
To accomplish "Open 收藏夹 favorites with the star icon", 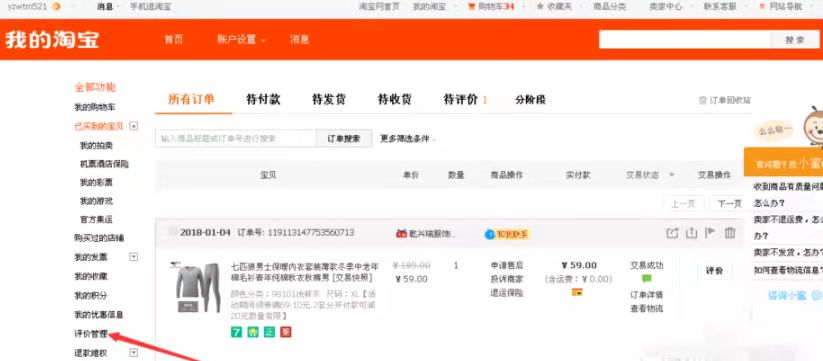I will tap(554, 7).
